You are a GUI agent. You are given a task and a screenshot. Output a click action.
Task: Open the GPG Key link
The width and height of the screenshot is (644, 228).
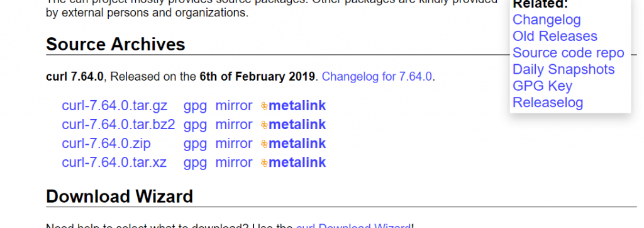(542, 86)
